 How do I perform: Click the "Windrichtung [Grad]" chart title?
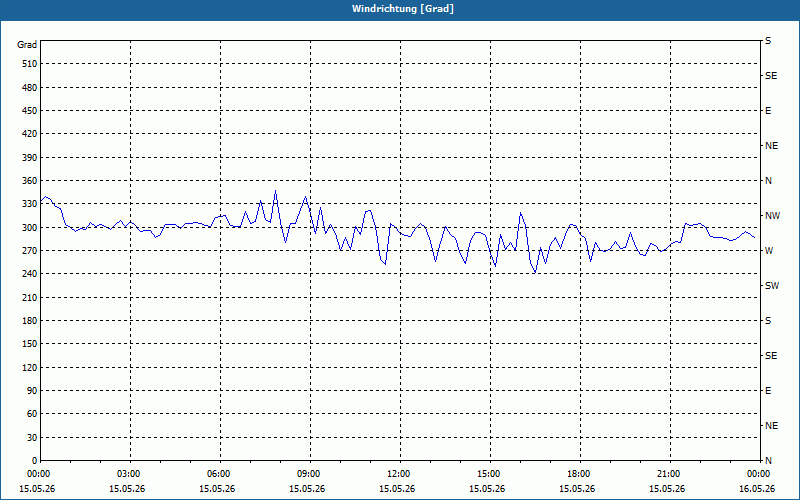point(403,9)
